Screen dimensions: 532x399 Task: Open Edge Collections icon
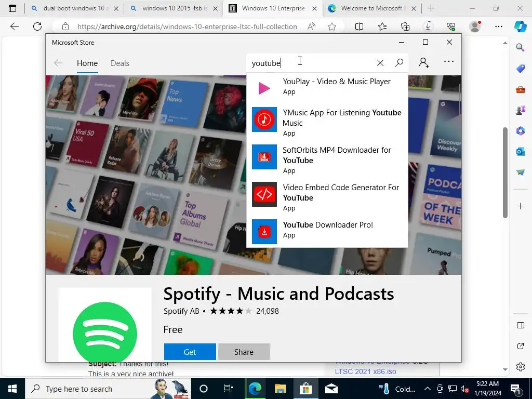click(405, 26)
